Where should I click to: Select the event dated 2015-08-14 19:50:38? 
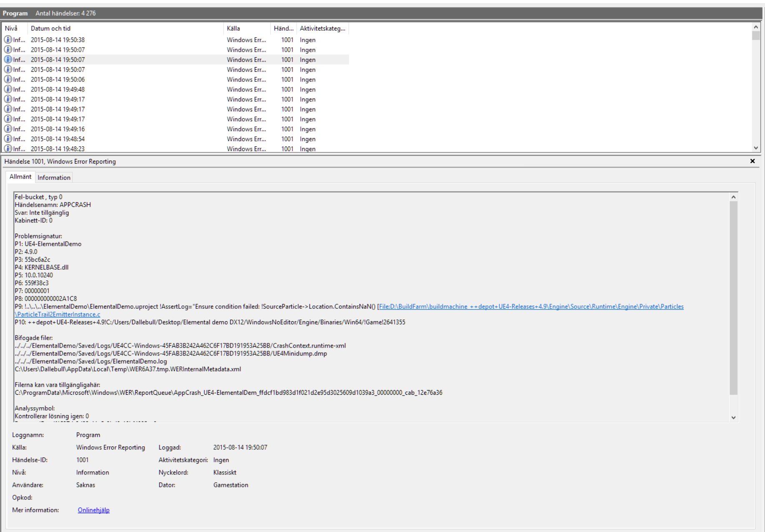tap(176, 40)
